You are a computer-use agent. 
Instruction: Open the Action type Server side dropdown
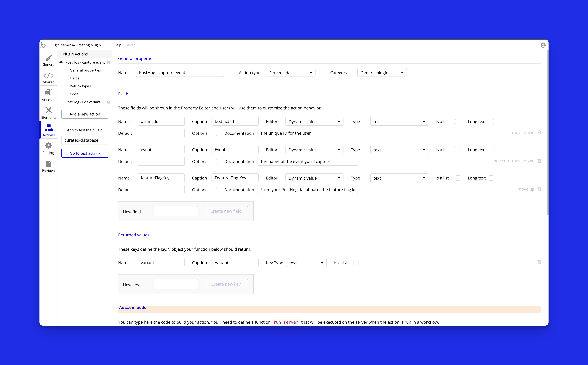coord(290,73)
